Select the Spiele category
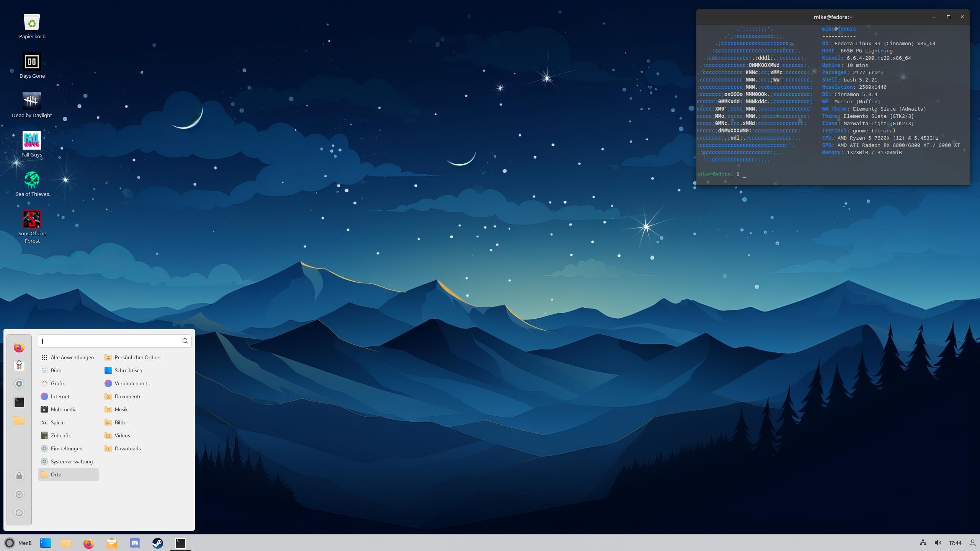Screen dimensions: 980x551 [57, 422]
